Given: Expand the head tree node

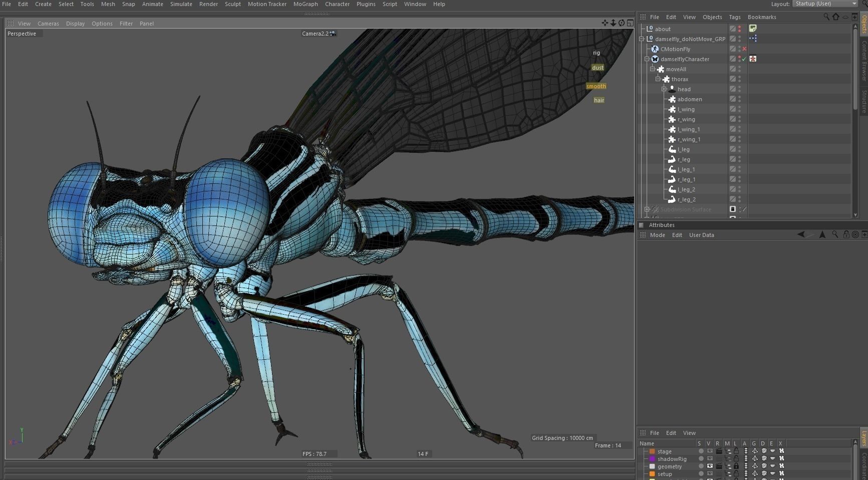Looking at the screenshot, I should (x=664, y=89).
